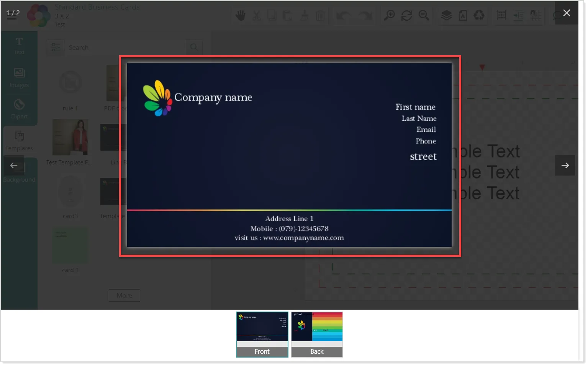Go to the next preview image
The height and width of the screenshot is (366, 588).
[x=565, y=165]
